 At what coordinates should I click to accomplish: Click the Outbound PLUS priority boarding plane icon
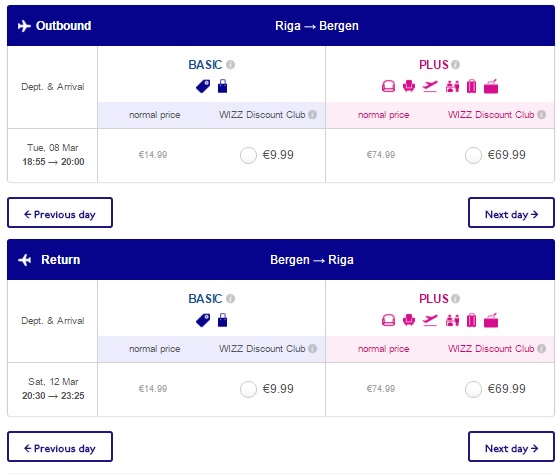(x=430, y=86)
